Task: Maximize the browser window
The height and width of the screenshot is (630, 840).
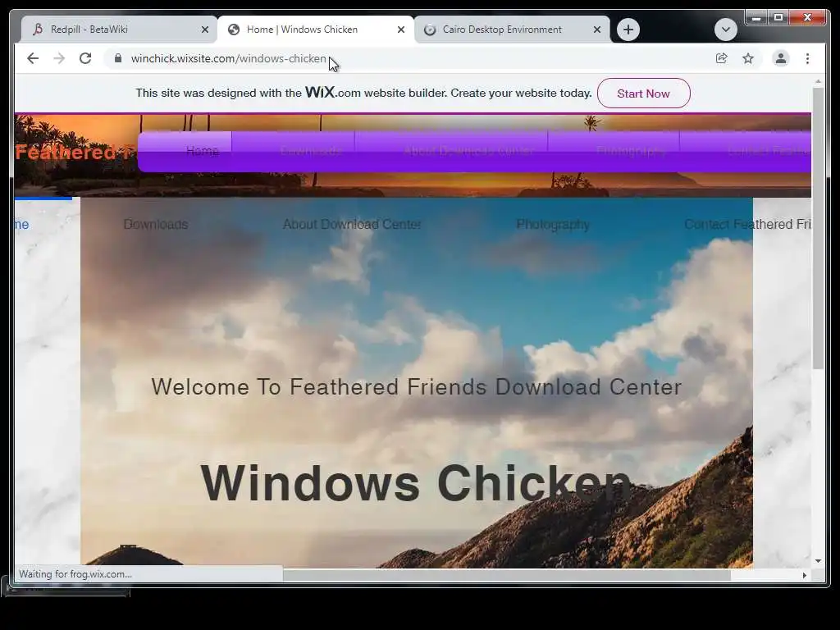Action: click(778, 18)
